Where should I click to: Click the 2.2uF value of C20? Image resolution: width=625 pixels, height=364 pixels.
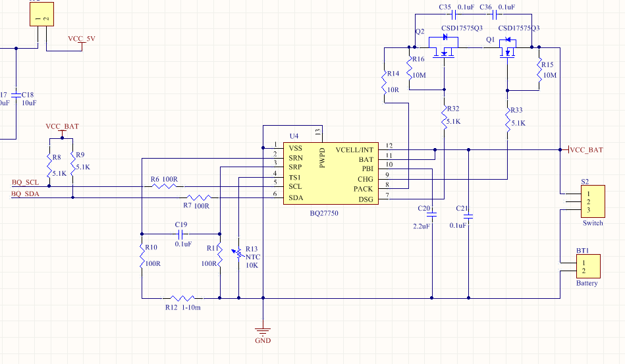[421, 226]
